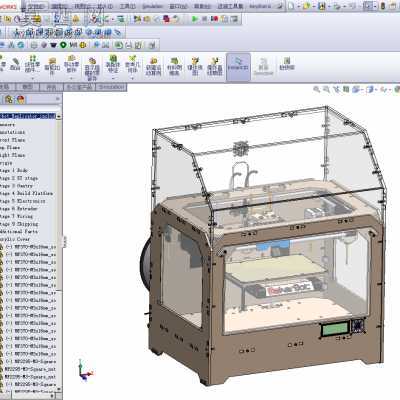400x400 pixels.
Task: Select Right Plane in feature tree
Action: [12, 155]
